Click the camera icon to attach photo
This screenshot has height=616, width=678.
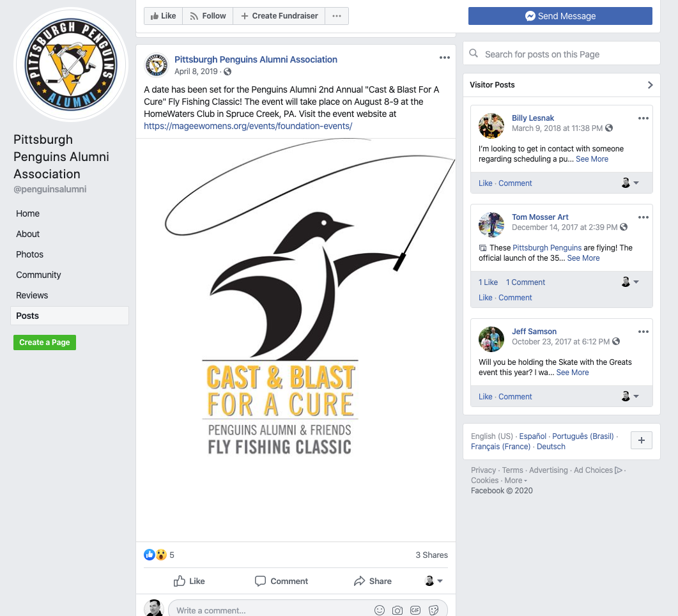pos(397,610)
